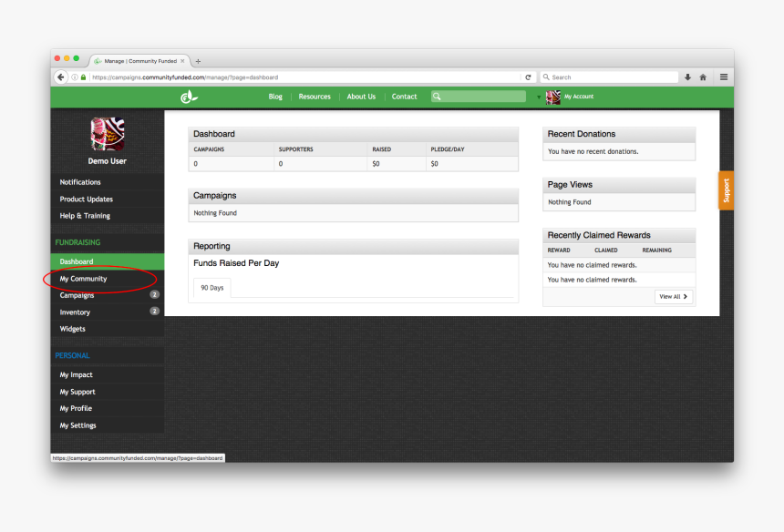The width and height of the screenshot is (784, 532).
Task: Click the Demo User profile picture
Action: tap(108, 134)
